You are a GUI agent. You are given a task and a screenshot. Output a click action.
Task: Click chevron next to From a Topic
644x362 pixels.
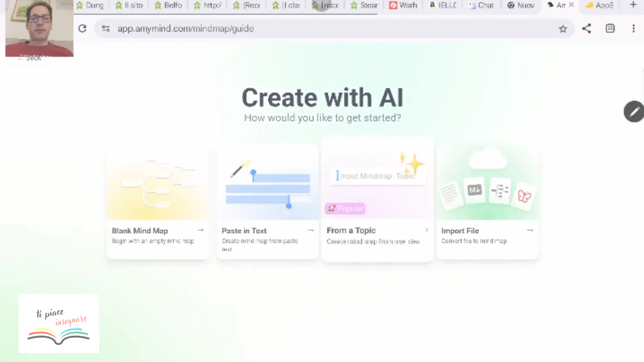(426, 230)
